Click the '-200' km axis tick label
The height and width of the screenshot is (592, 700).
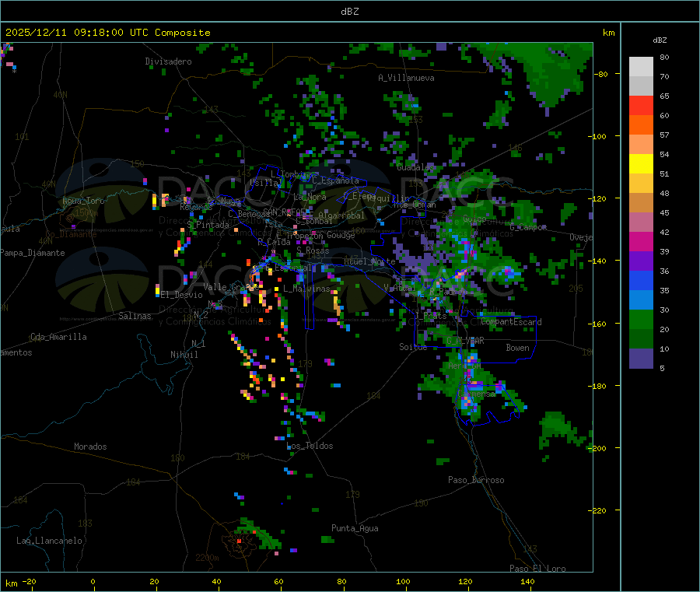pos(598,448)
